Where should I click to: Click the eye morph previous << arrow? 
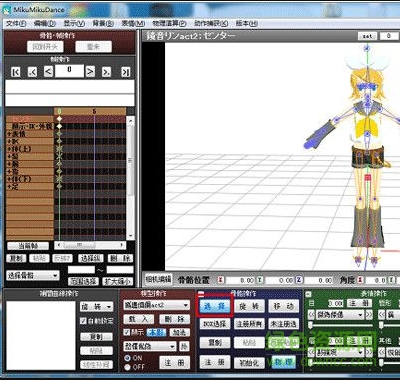coord(311,314)
